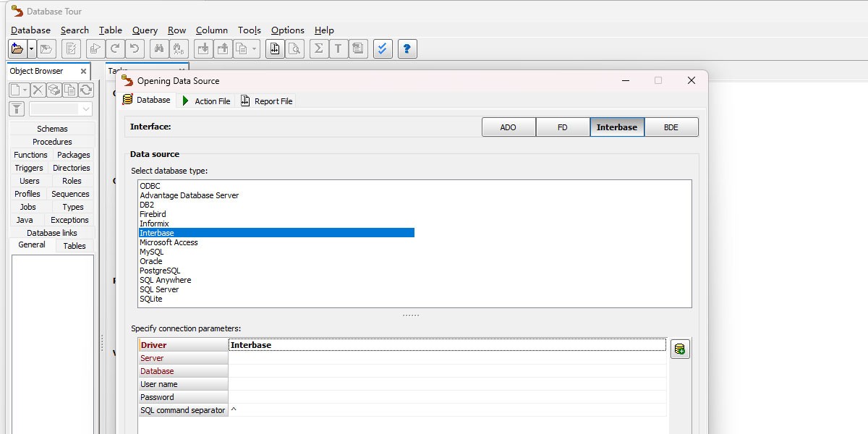This screenshot has width=868, height=434.
Task: Select the Database links tab
Action: pos(52,233)
